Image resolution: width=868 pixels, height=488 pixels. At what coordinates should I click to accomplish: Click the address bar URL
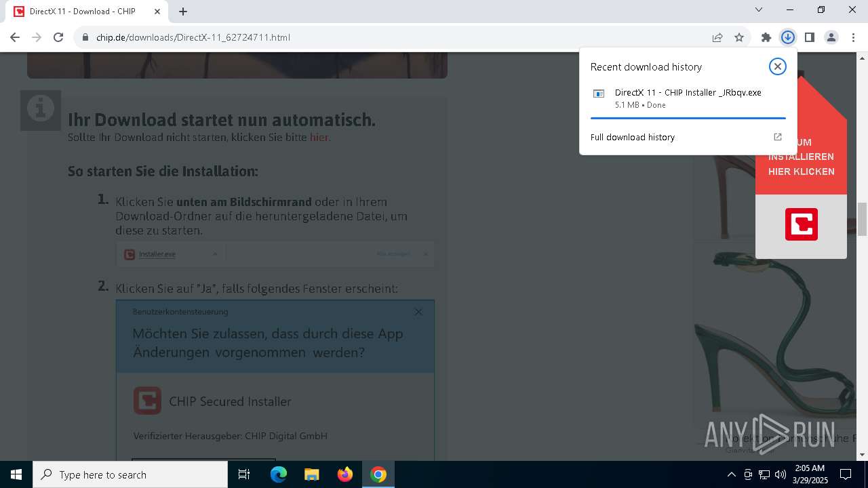coord(193,37)
